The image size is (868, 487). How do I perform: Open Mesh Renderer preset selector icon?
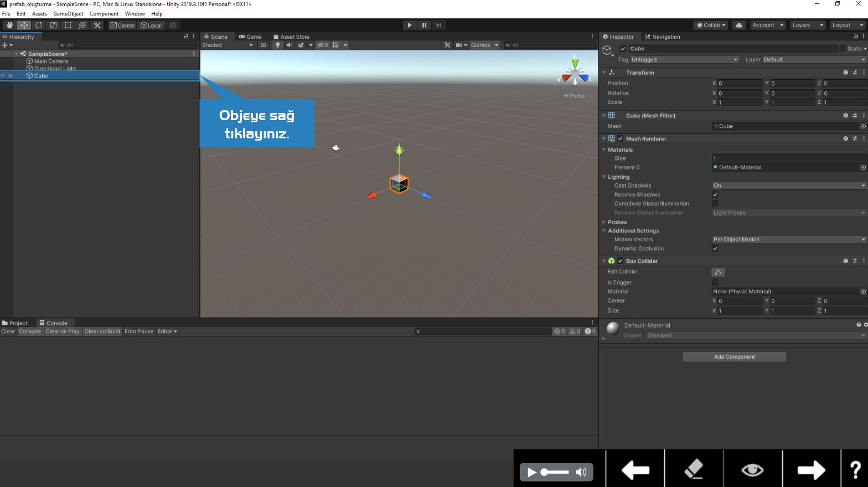(855, 139)
